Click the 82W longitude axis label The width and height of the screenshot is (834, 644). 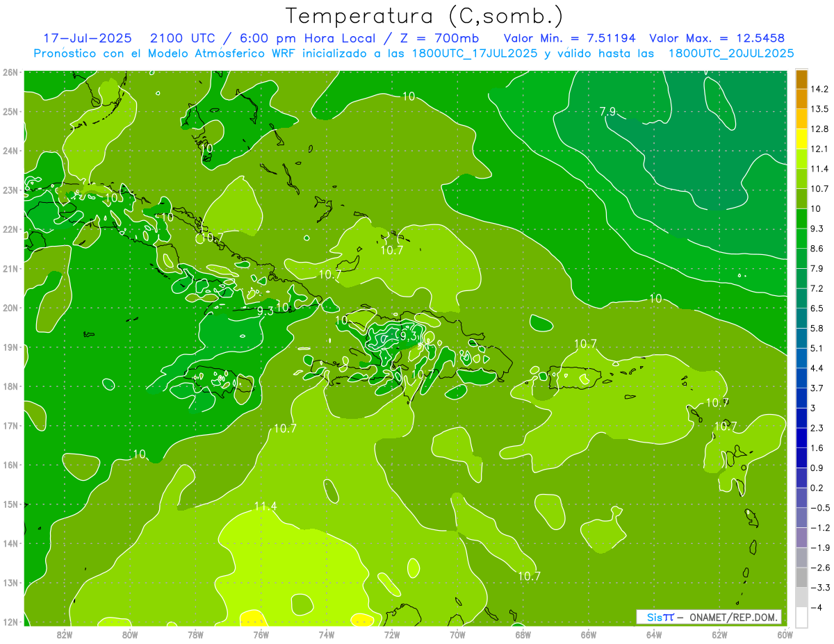65,634
